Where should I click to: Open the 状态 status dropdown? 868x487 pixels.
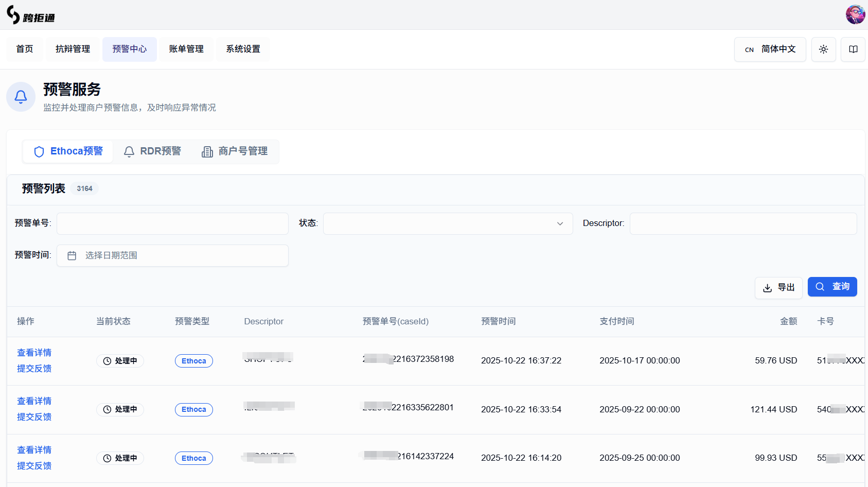[448, 223]
